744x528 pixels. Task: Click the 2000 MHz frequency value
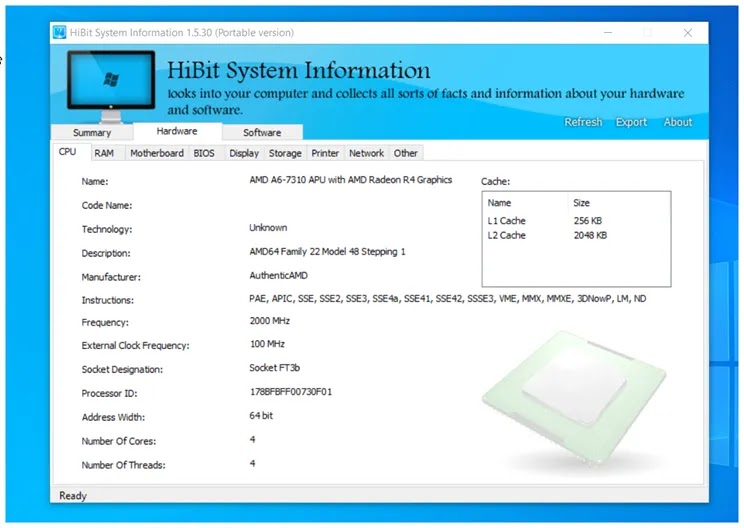point(270,321)
